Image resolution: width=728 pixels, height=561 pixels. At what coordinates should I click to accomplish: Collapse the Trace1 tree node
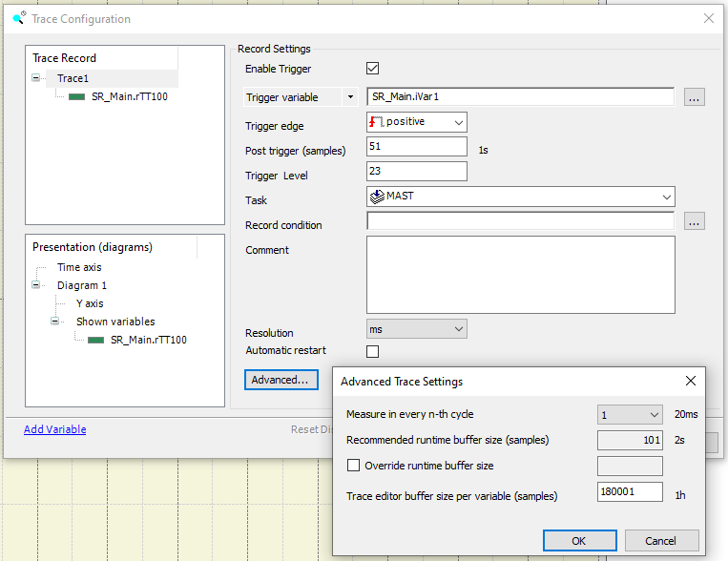pos(36,78)
